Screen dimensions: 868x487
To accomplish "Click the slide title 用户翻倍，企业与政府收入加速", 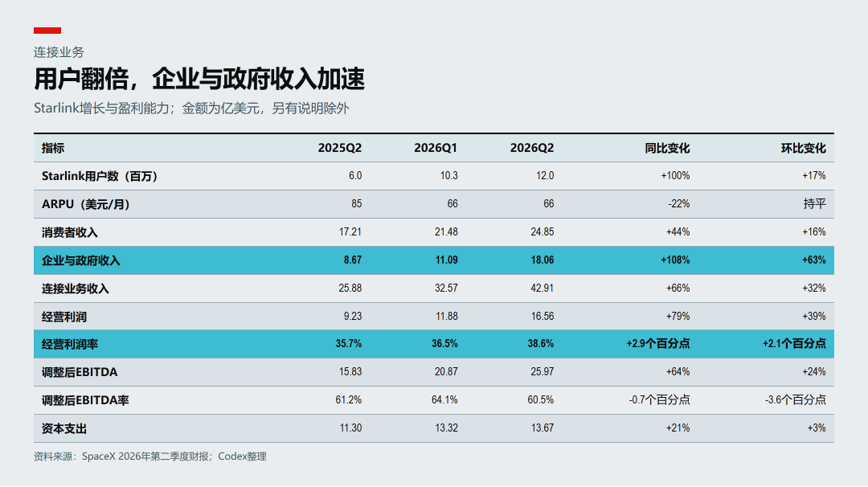I will [x=199, y=79].
